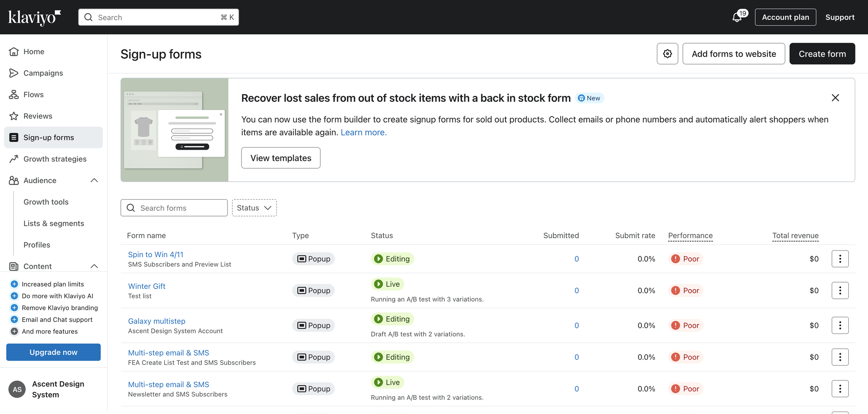Collapse the Content section chevron
The height and width of the screenshot is (414, 868).
tap(94, 266)
